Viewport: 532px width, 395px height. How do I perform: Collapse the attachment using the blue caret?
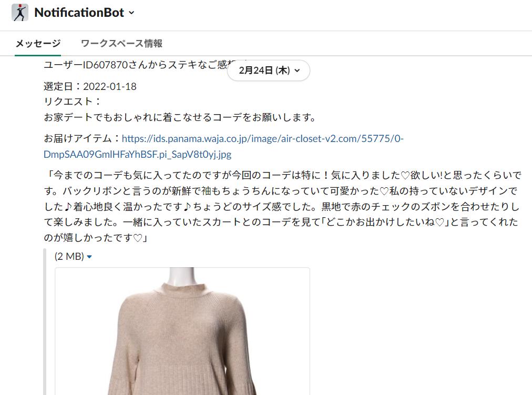pyautogui.click(x=89, y=257)
